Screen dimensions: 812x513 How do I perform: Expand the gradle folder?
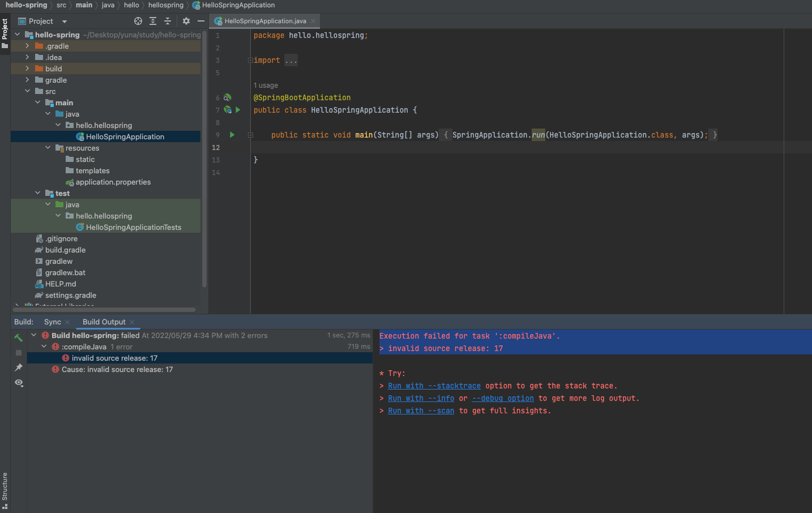(x=27, y=80)
